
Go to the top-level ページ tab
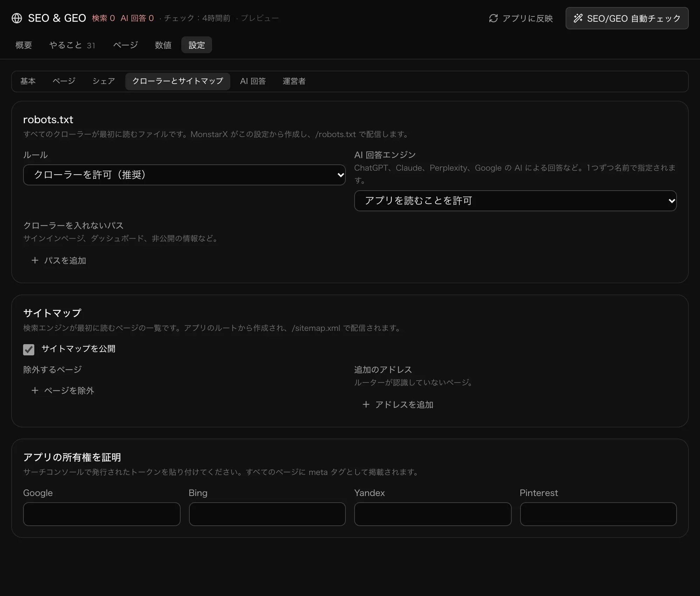click(x=125, y=45)
